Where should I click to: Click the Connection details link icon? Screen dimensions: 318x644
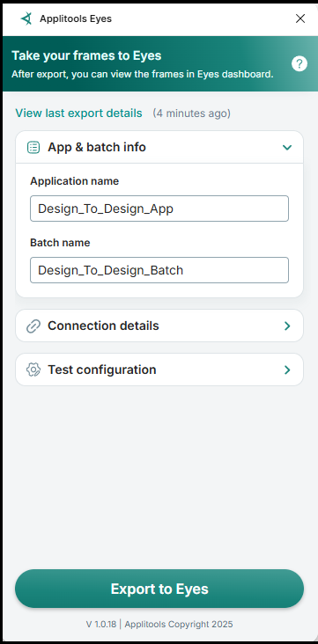(33, 326)
